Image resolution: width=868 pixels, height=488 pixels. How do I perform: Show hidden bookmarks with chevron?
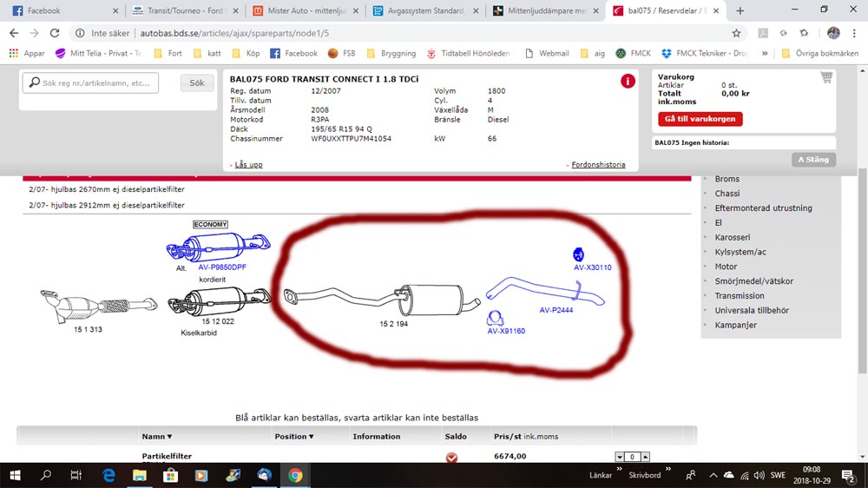[x=765, y=53]
